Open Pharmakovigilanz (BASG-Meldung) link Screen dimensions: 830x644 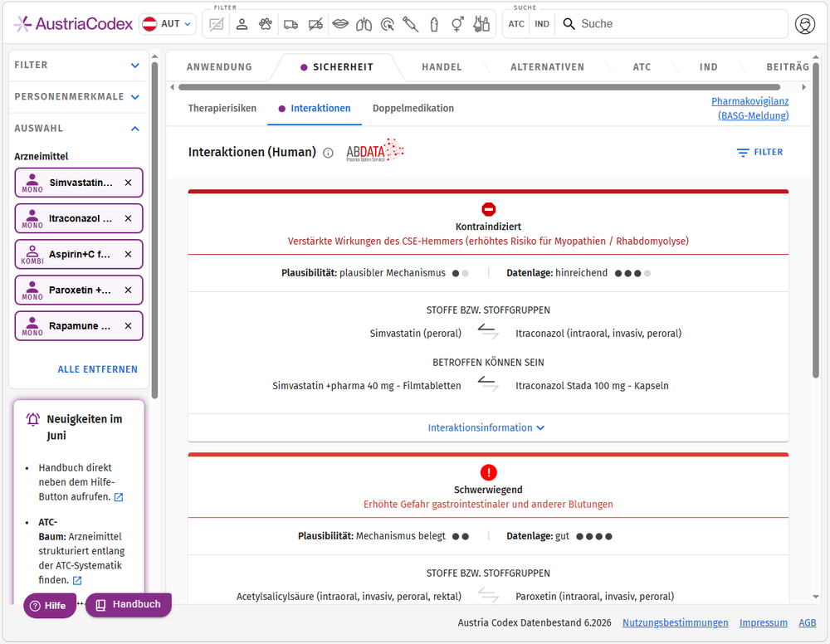pos(750,109)
